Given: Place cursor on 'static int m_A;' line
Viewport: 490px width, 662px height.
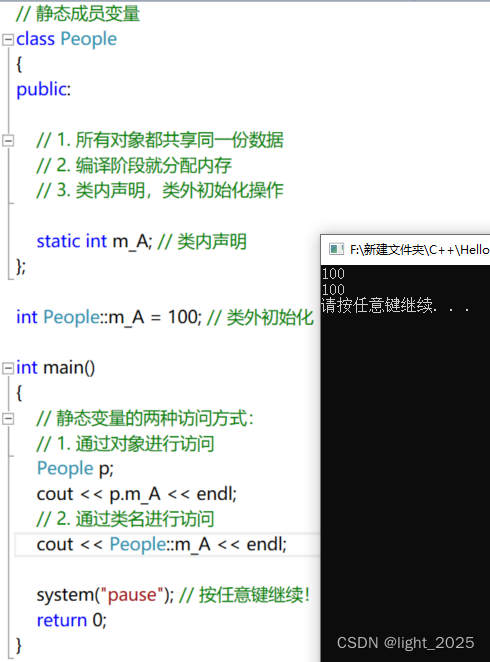Looking at the screenshot, I should coord(94,241).
